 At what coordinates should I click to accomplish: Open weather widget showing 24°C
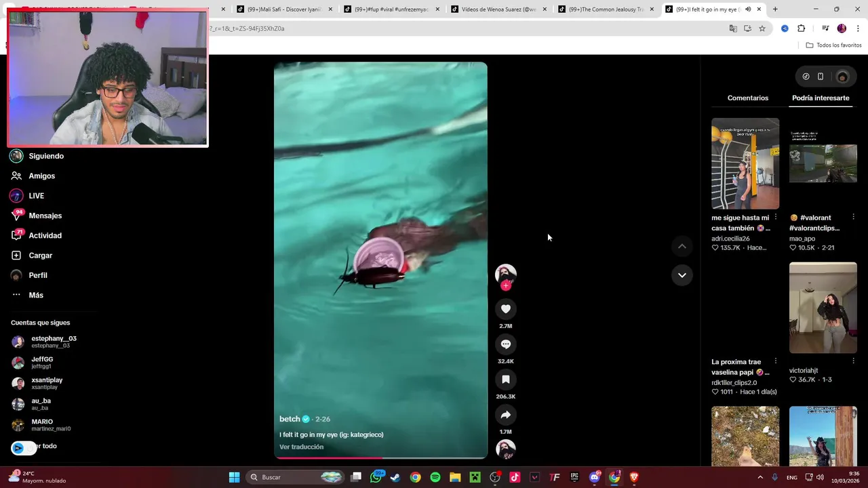coord(37,477)
